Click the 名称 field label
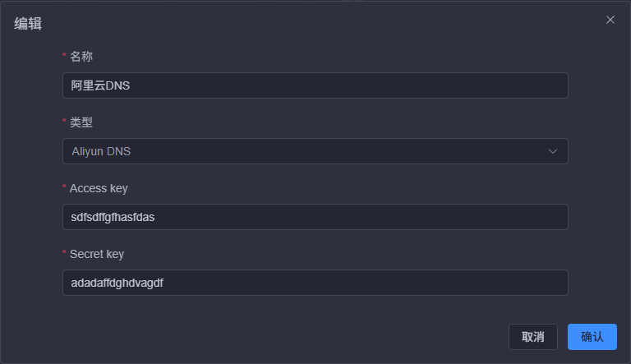Viewport: 631px width, 364px height. (81, 57)
